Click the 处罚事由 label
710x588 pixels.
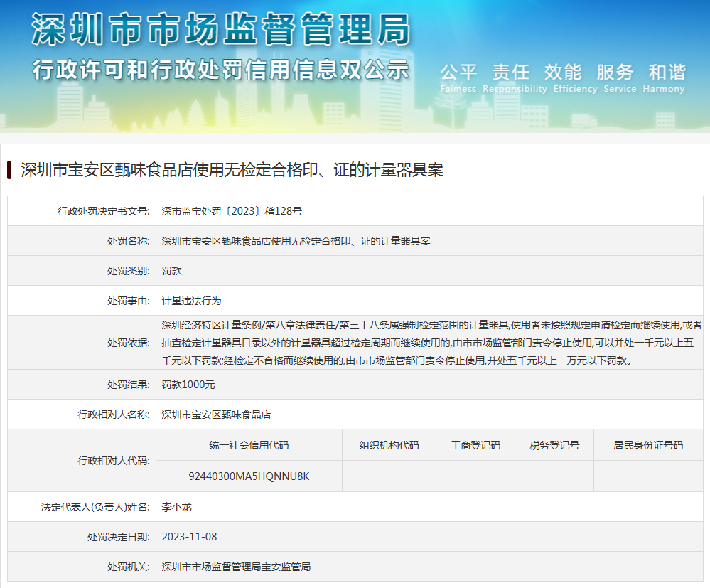point(129,301)
